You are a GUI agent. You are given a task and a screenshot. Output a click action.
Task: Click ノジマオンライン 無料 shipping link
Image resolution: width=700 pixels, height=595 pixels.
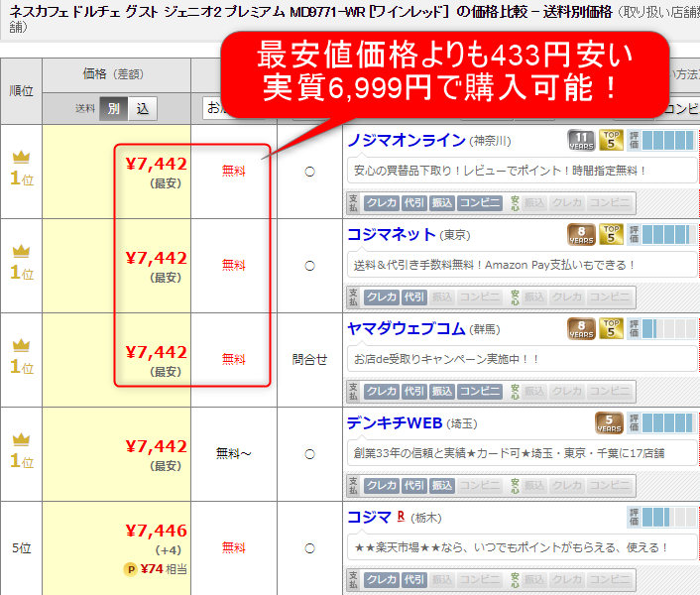coord(233,171)
